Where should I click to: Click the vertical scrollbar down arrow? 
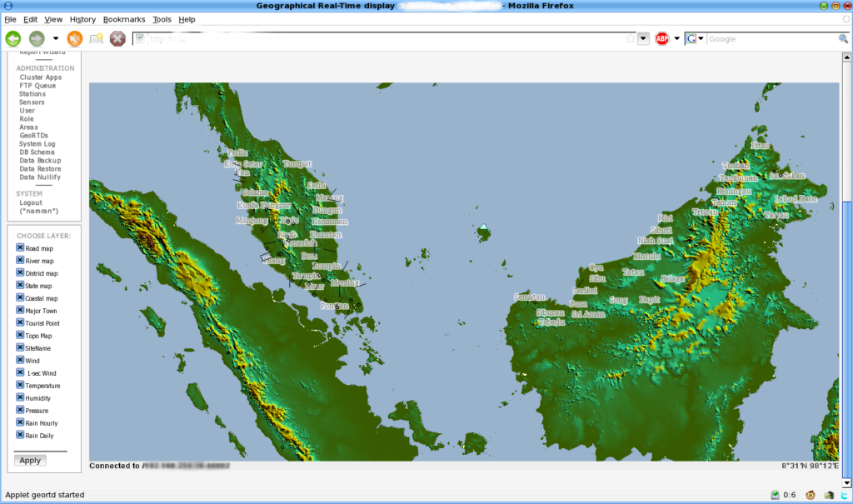coord(847,482)
